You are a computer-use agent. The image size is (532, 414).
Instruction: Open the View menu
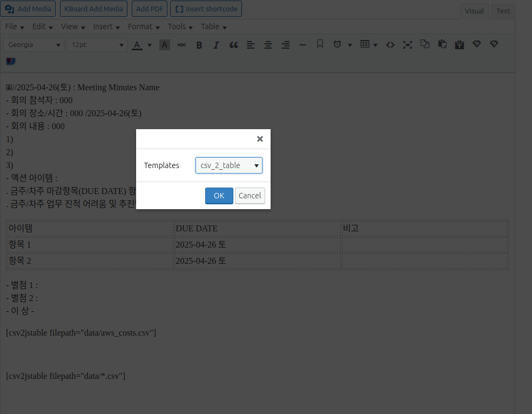pyautogui.click(x=72, y=26)
